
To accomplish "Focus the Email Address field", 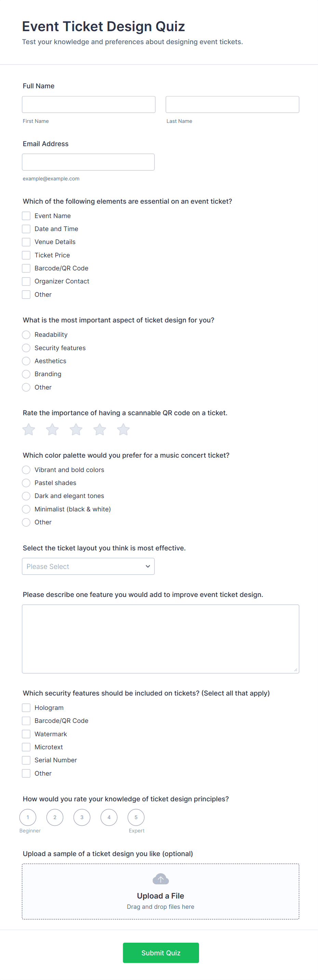I will 88,162.
